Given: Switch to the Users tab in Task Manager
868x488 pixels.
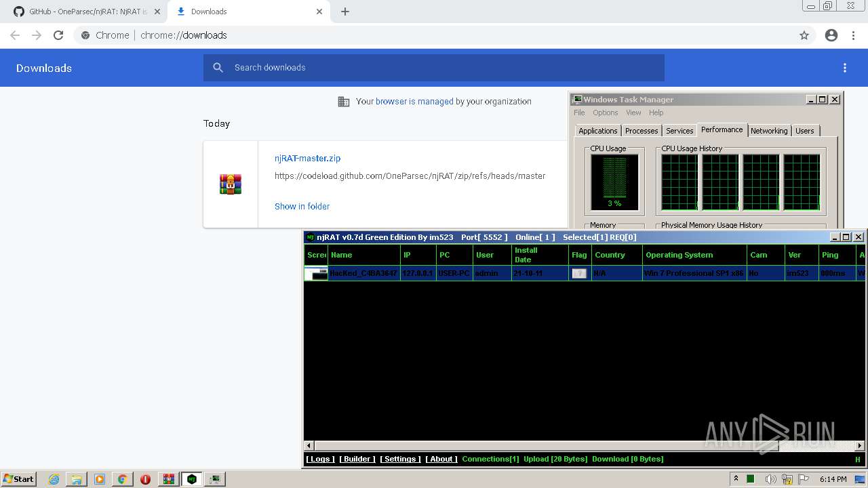Looking at the screenshot, I should point(805,131).
